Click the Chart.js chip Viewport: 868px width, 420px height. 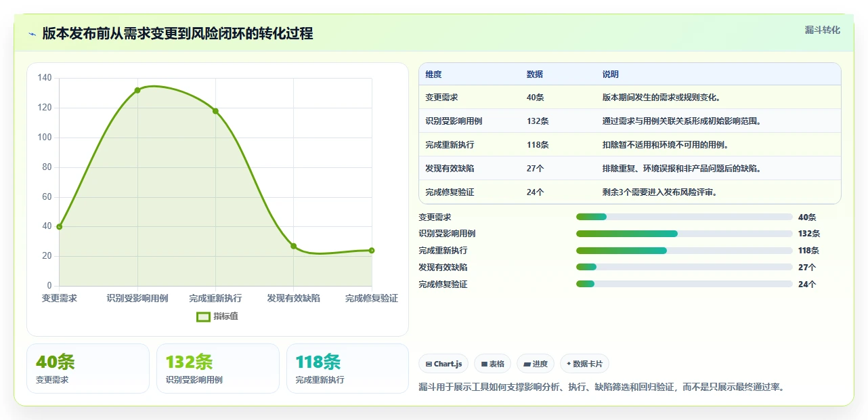point(443,364)
